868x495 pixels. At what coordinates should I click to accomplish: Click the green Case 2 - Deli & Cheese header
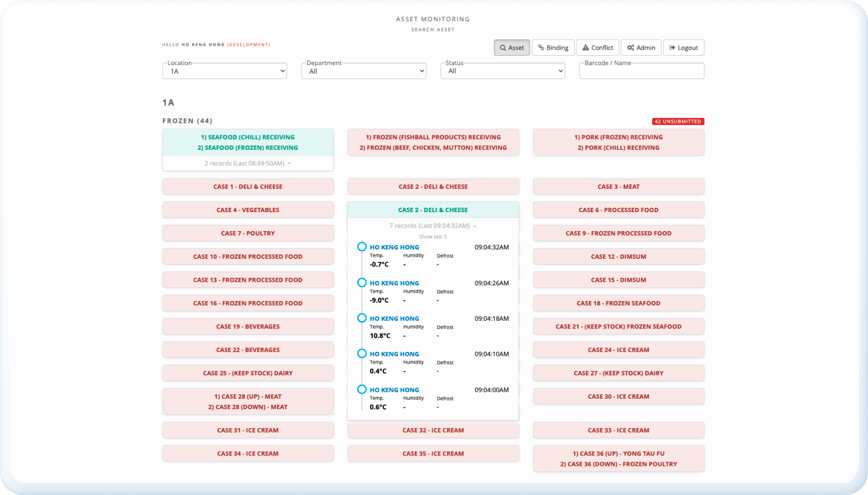click(433, 210)
